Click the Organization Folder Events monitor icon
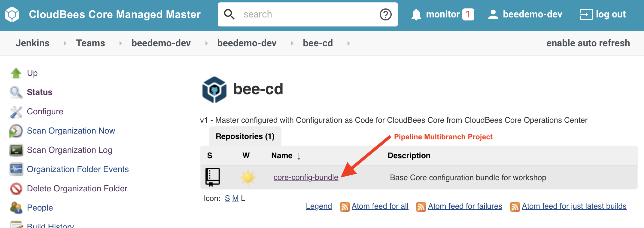This screenshot has width=644, height=228. pos(16,169)
